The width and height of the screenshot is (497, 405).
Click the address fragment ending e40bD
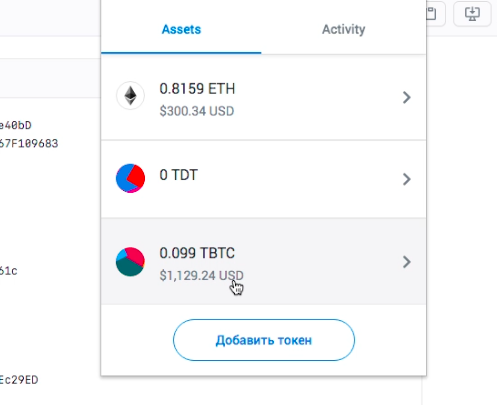[15, 125]
